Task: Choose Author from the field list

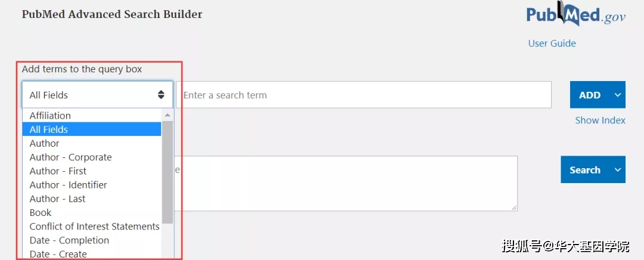Action: click(45, 144)
